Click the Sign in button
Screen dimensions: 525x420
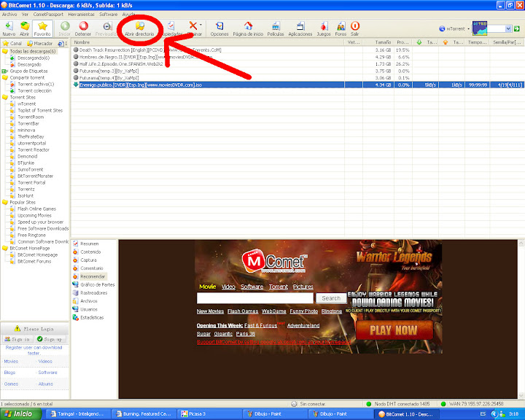click(17, 339)
